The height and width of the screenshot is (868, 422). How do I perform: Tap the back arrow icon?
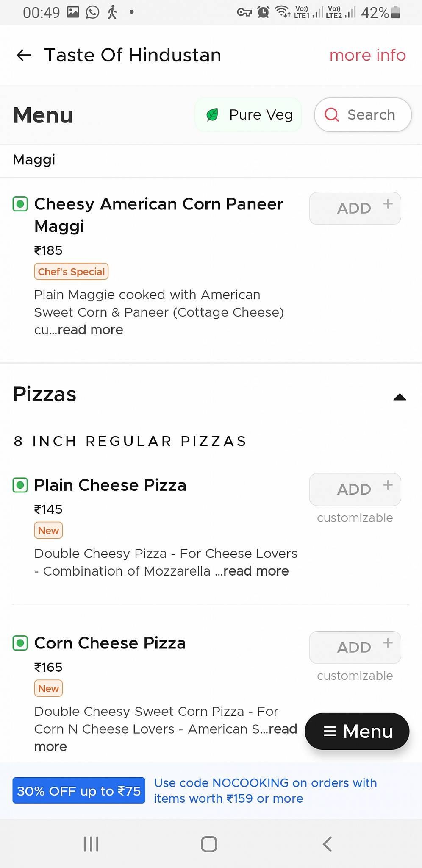tap(24, 55)
